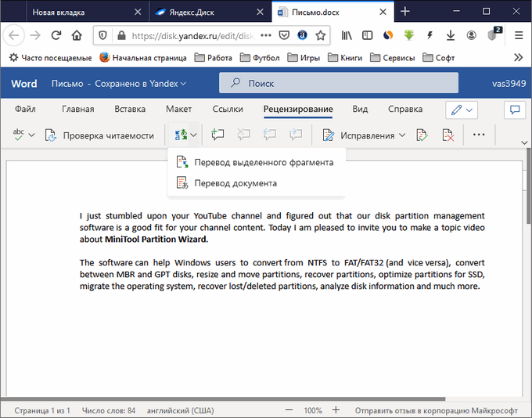Open the Firefox library icon
This screenshot has height=418, width=532.
[347, 35]
